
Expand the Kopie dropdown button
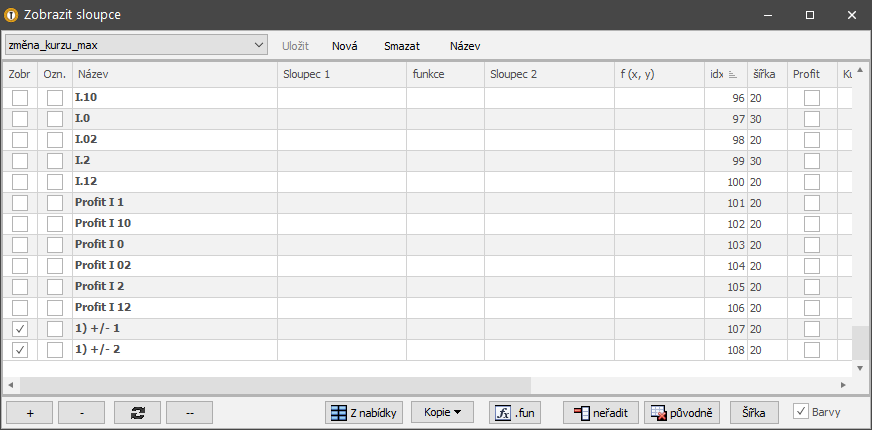[x=442, y=412]
